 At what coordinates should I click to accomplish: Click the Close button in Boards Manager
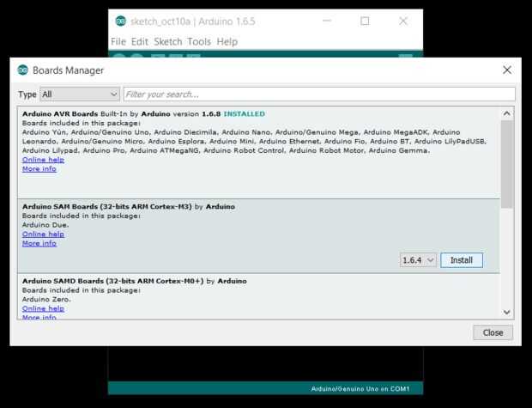(x=493, y=332)
